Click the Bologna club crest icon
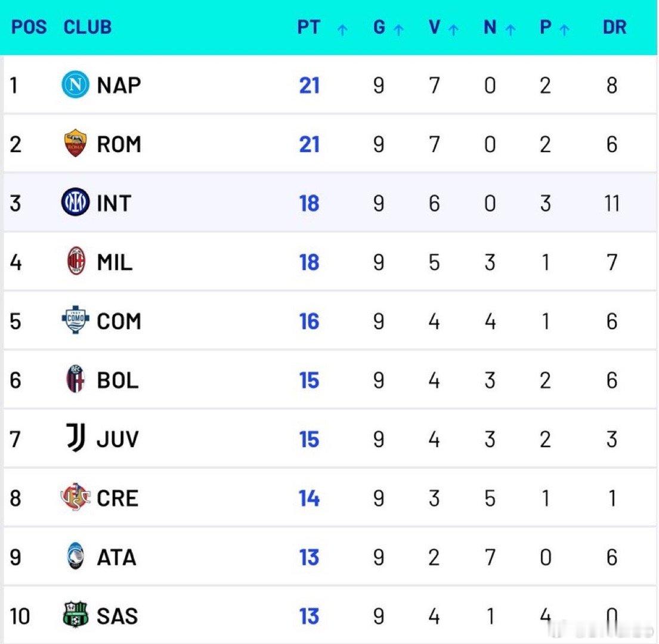Image resolution: width=659 pixels, height=644 pixels. 76,380
